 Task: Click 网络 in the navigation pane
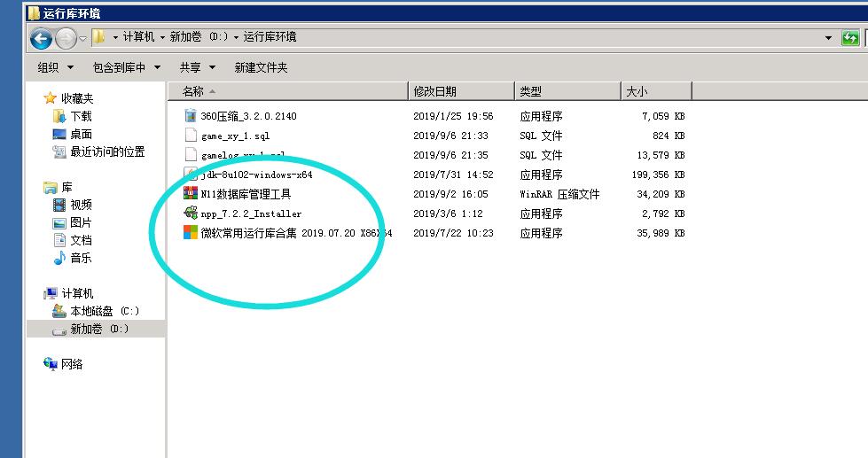pos(72,364)
